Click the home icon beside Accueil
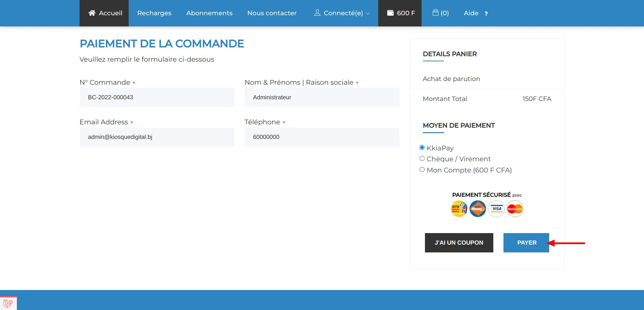Image resolution: width=644 pixels, height=310 pixels. pos(91,13)
